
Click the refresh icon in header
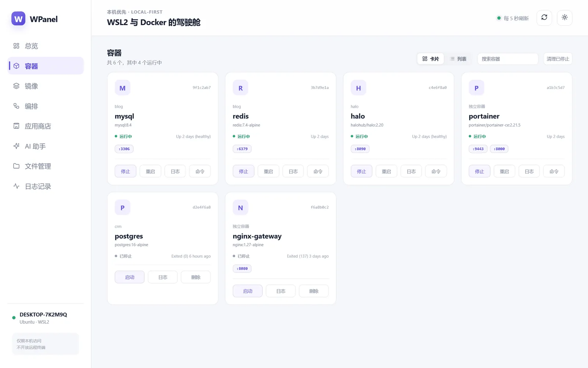click(x=544, y=18)
